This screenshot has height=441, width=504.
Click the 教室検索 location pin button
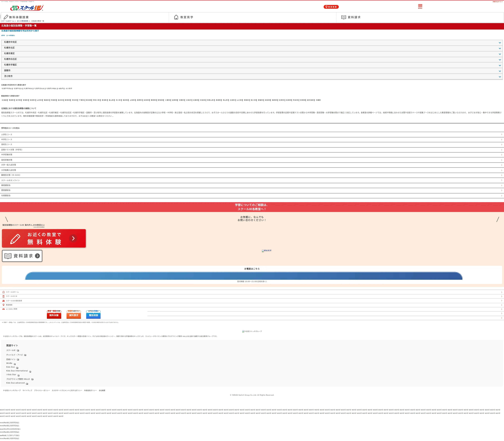pyautogui.click(x=331, y=7)
